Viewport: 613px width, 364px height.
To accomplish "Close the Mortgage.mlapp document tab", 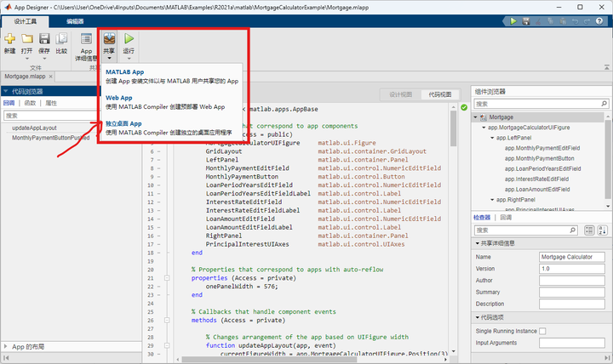I will [x=49, y=76].
